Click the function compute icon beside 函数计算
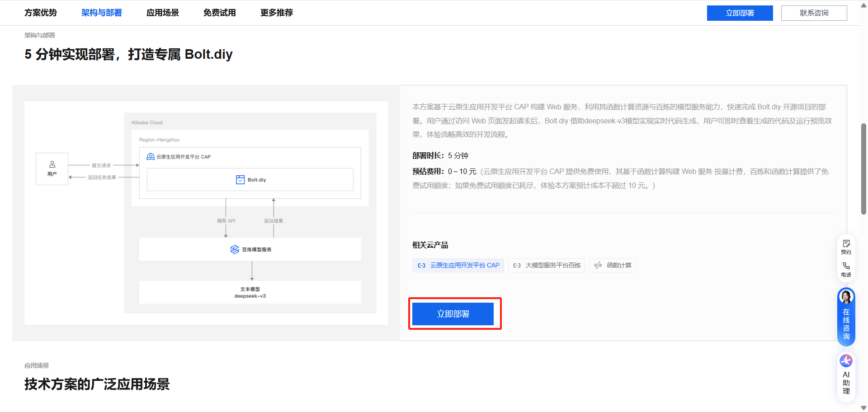The width and height of the screenshot is (868, 412). click(598, 266)
